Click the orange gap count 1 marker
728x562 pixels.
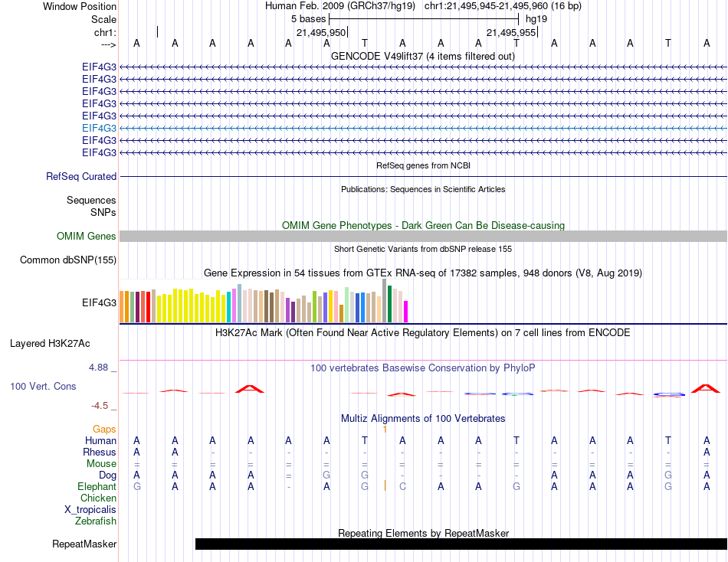click(385, 430)
